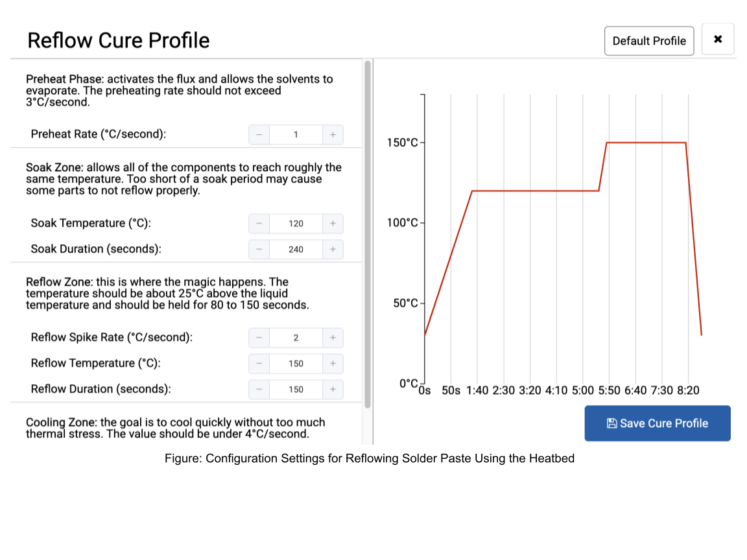
Task: Click the Reflow Temperature input field
Action: (296, 364)
